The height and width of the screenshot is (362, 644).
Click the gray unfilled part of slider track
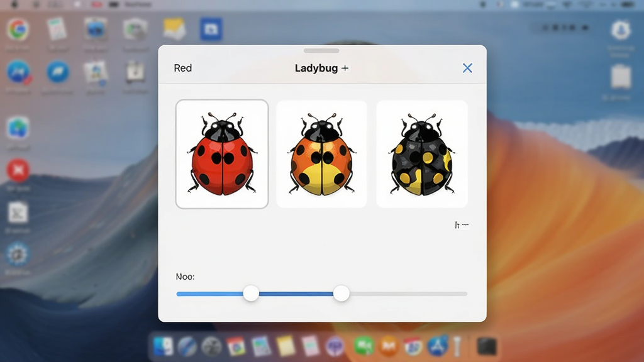point(408,294)
